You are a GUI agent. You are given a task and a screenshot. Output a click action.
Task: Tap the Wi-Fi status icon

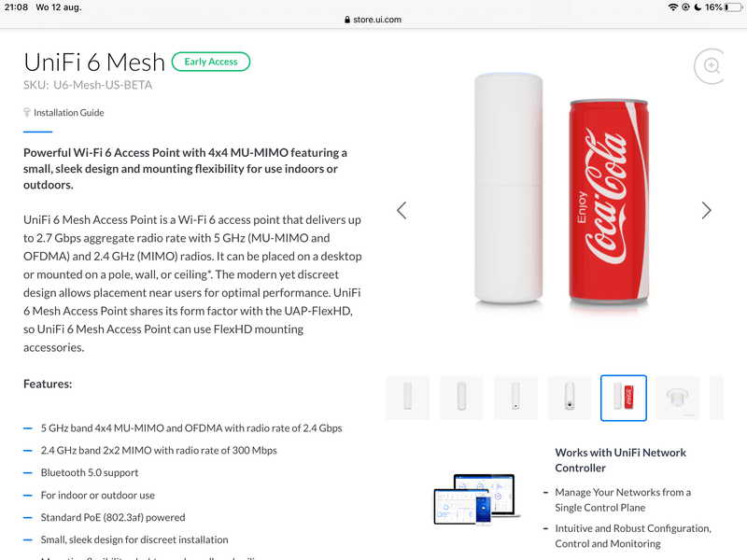(x=672, y=7)
